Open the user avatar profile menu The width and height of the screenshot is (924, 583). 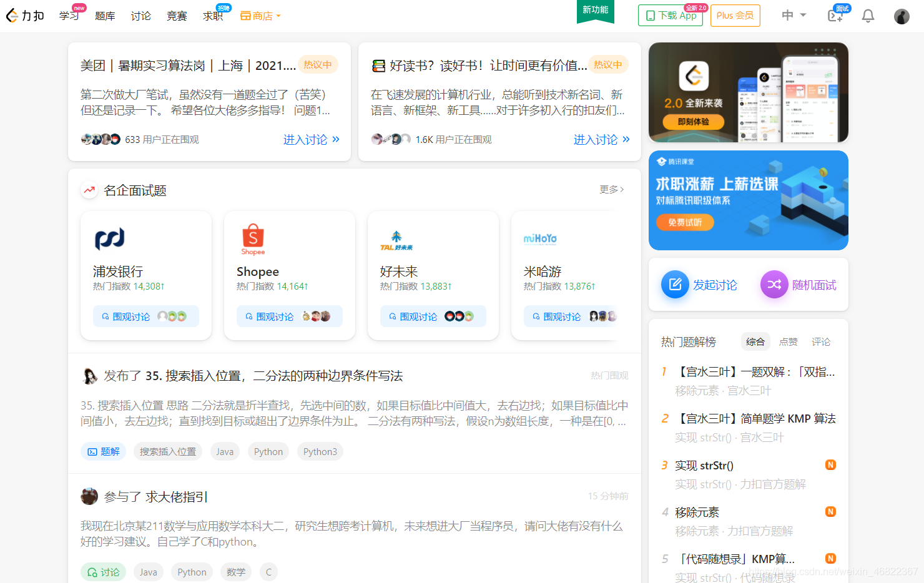902,16
